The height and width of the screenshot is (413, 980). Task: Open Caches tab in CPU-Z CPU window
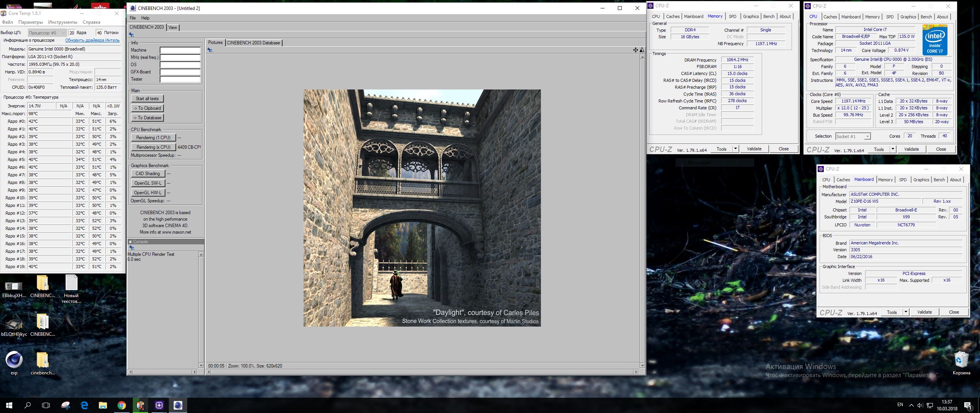point(830,17)
